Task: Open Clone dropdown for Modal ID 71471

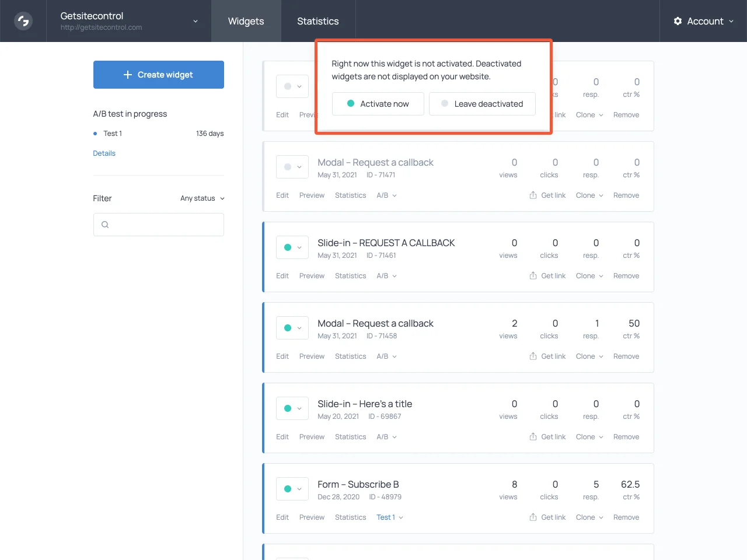Action: click(x=589, y=195)
